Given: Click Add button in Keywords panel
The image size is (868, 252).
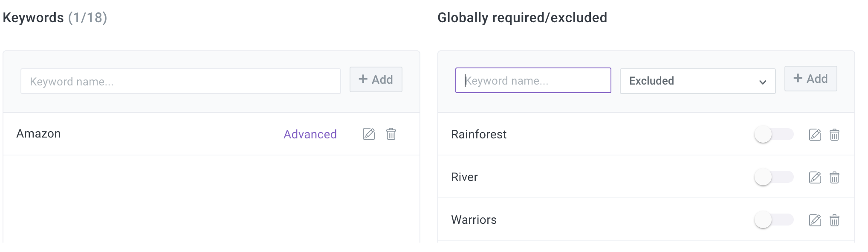Looking at the screenshot, I should point(376,79).
